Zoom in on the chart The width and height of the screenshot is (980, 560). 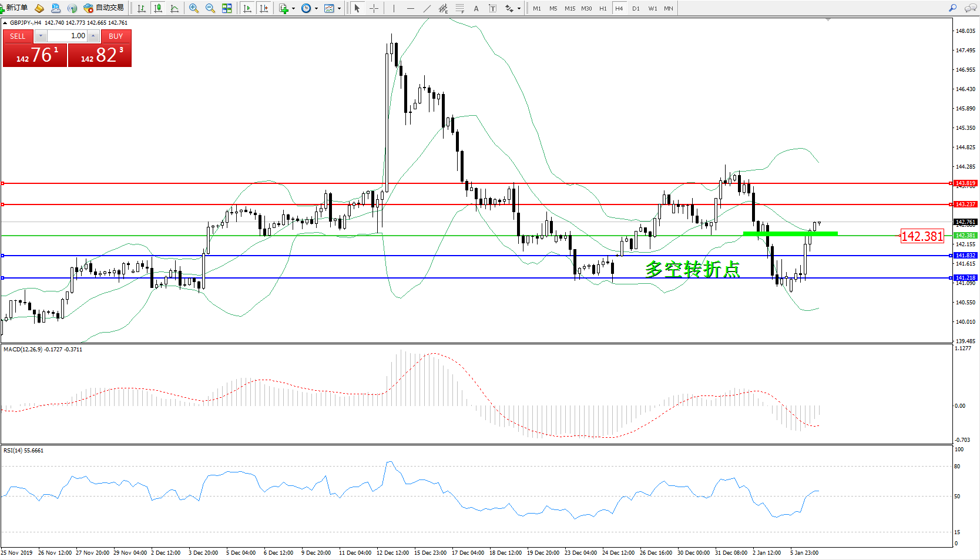click(x=193, y=8)
